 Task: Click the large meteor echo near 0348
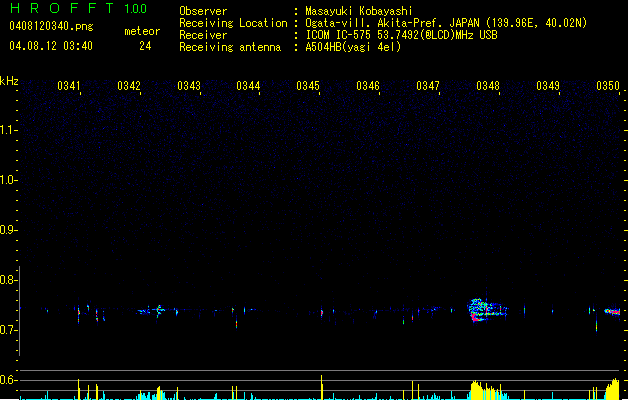pyautogui.click(x=487, y=310)
